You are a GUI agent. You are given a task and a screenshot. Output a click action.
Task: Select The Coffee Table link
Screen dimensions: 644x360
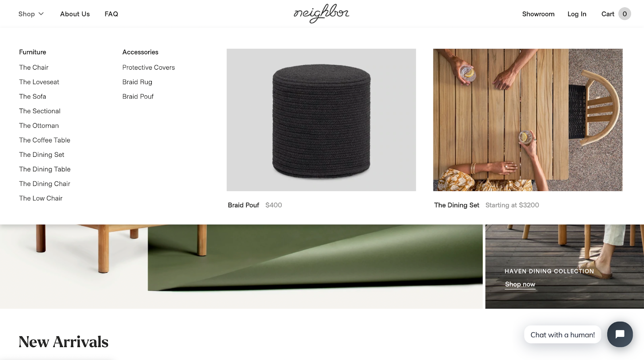point(45,140)
